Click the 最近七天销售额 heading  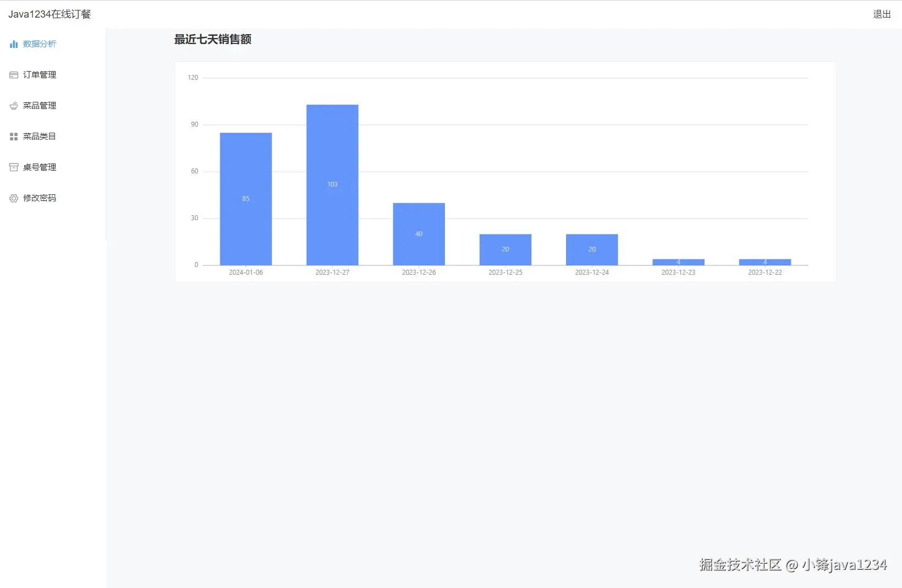213,39
